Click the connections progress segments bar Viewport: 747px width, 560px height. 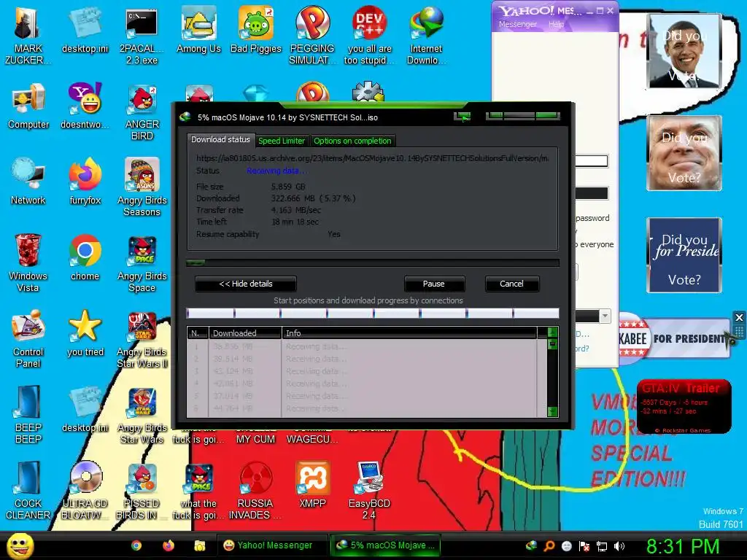373,313
